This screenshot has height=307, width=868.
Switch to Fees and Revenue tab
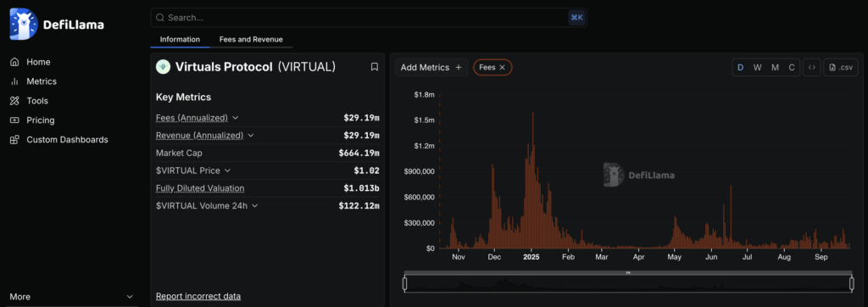[251, 39]
